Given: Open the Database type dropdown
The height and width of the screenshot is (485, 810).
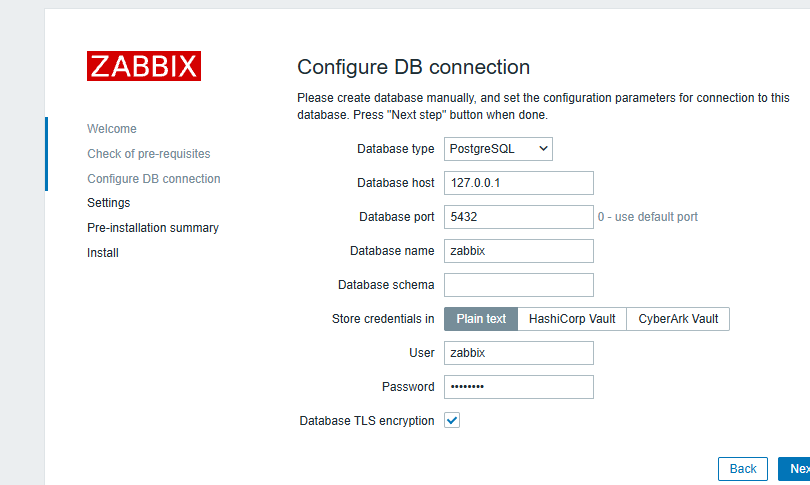Looking at the screenshot, I should tap(498, 149).
